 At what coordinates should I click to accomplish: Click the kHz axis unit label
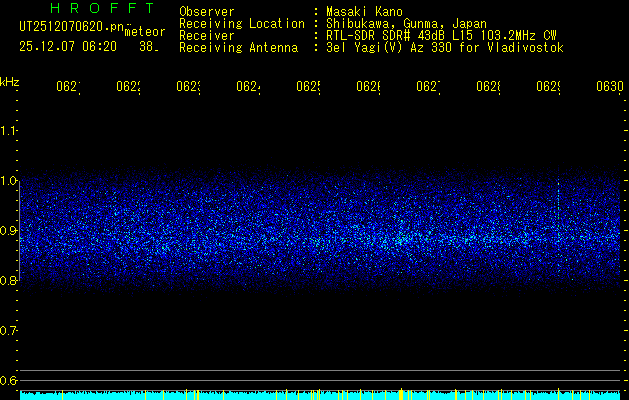coord(10,82)
